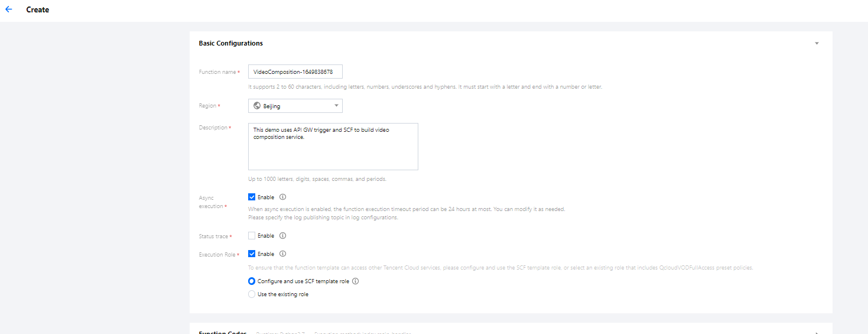Click the globe icon in Region field
The width and height of the screenshot is (868, 334).
pos(257,106)
